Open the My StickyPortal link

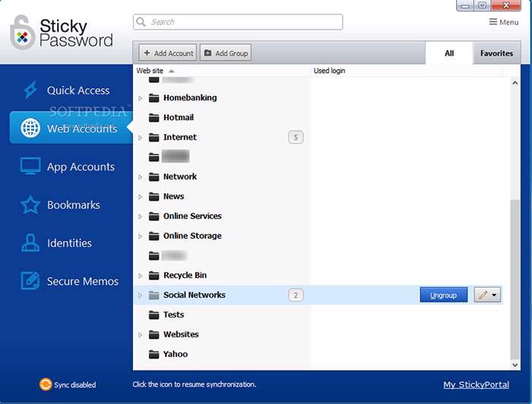[x=477, y=385]
